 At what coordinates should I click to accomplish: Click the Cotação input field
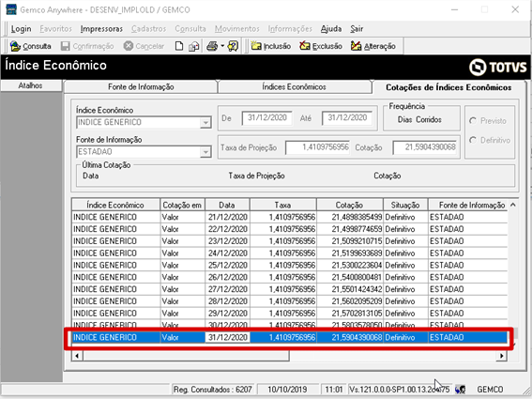click(425, 147)
